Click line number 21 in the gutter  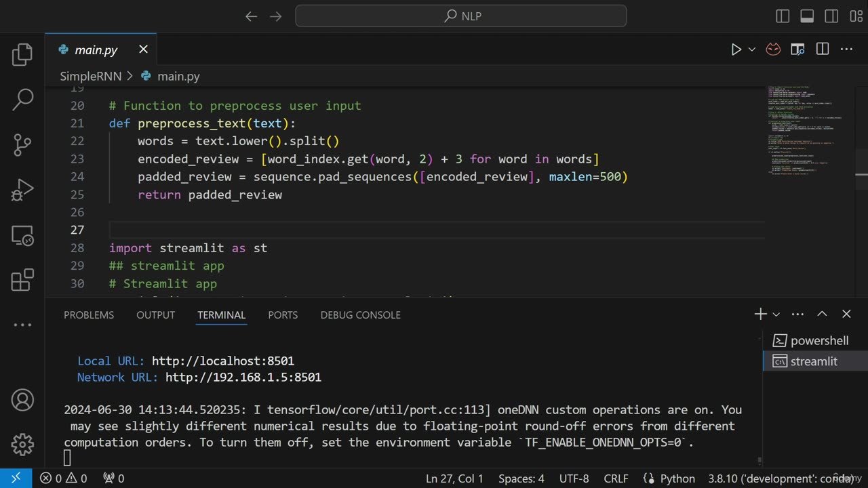coord(77,123)
